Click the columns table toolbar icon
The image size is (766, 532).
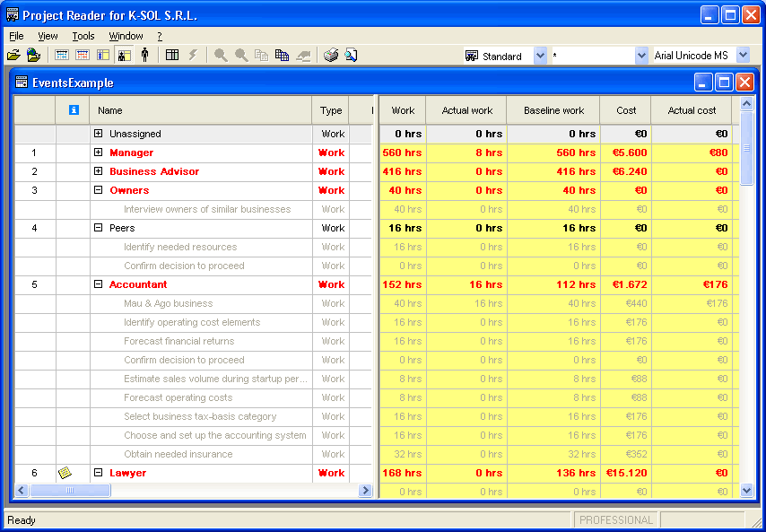pyautogui.click(x=172, y=56)
